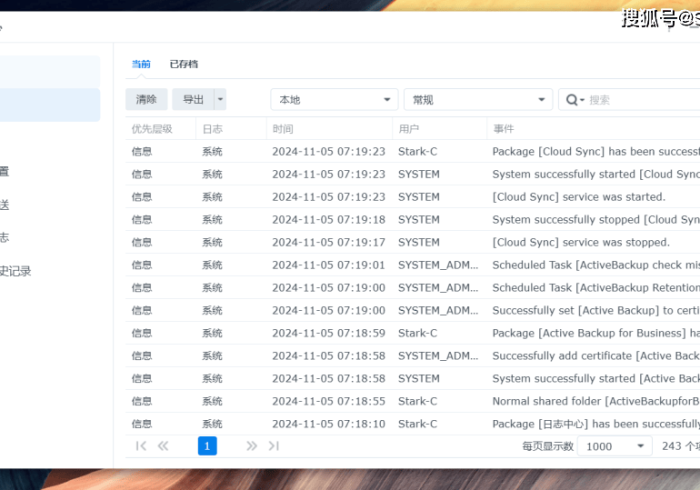The image size is (700, 490).
Task: Go to the first page of logs
Action: [x=141, y=446]
